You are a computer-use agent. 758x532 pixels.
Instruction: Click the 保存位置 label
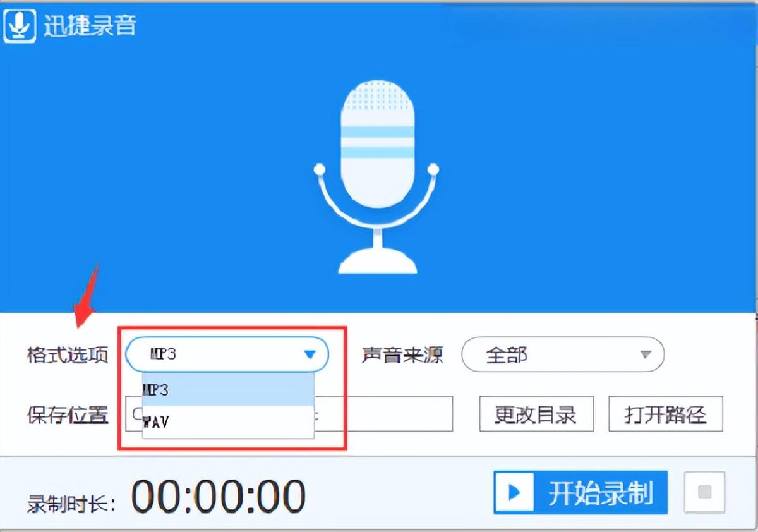(68, 415)
